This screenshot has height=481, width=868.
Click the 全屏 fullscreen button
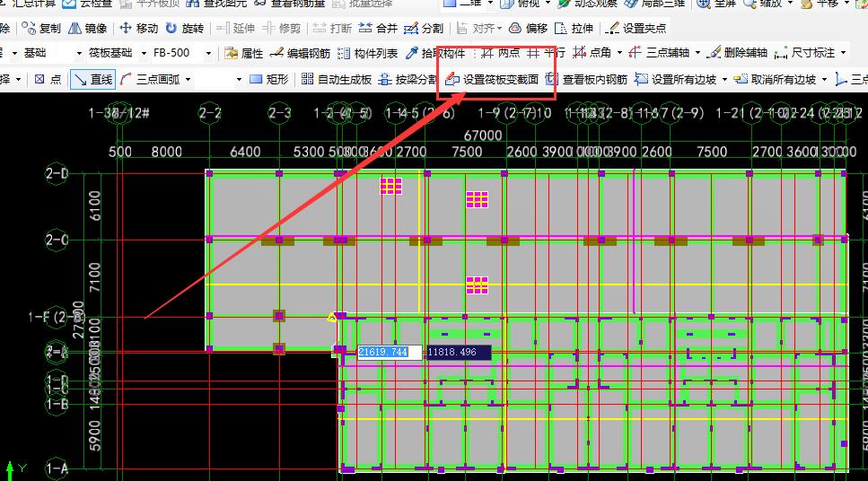pos(717,4)
